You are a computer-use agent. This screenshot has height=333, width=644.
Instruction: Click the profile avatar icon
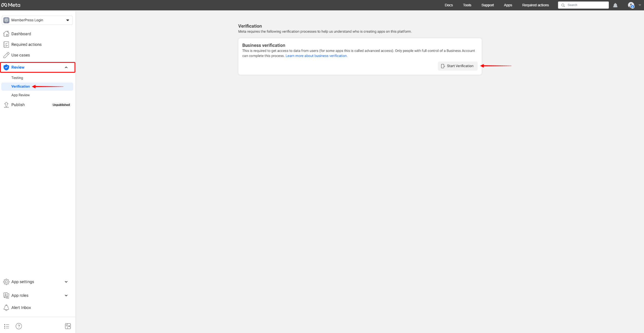coord(631,5)
